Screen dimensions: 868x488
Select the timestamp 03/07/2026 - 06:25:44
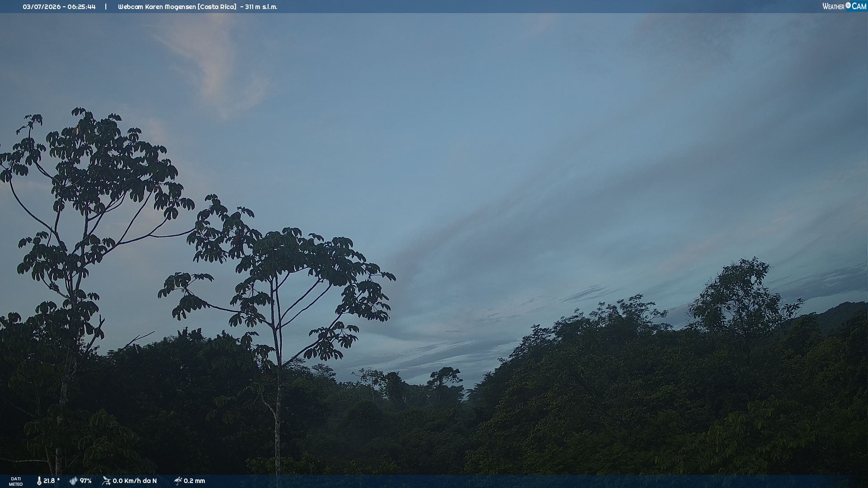tap(59, 7)
